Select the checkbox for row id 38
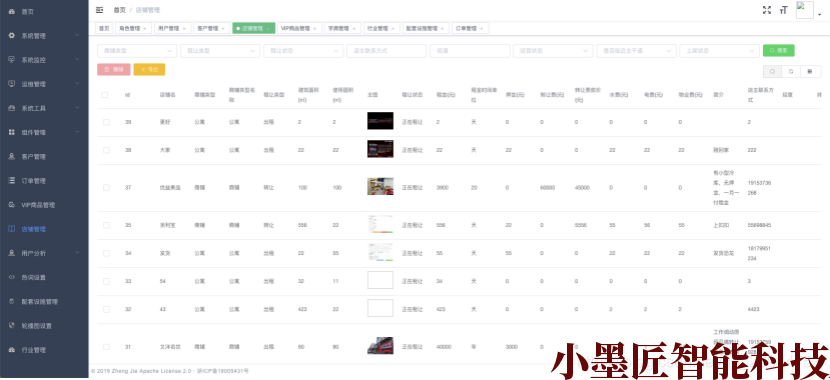This screenshot has width=830, height=380. (106, 150)
